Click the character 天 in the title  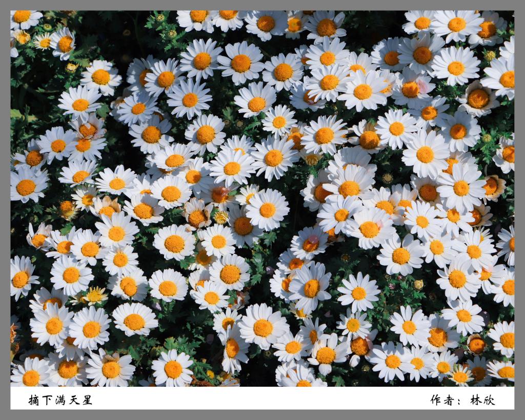pos(74,401)
